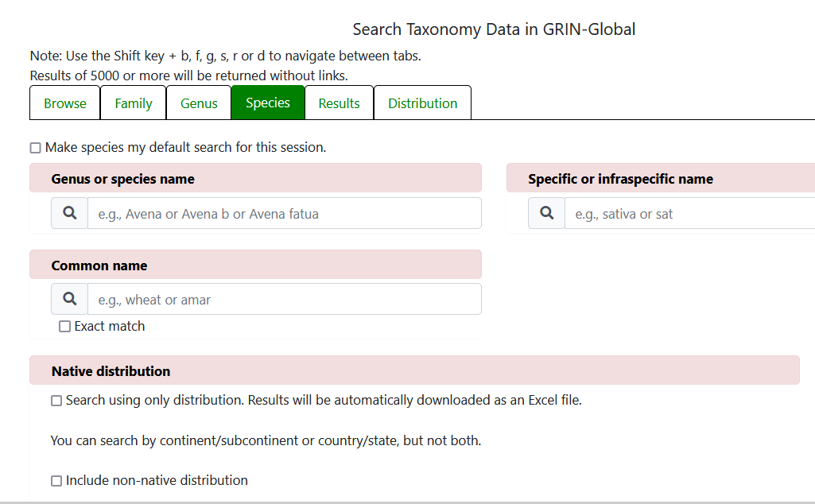Click into the Specific or infraspecific name input

[689, 213]
